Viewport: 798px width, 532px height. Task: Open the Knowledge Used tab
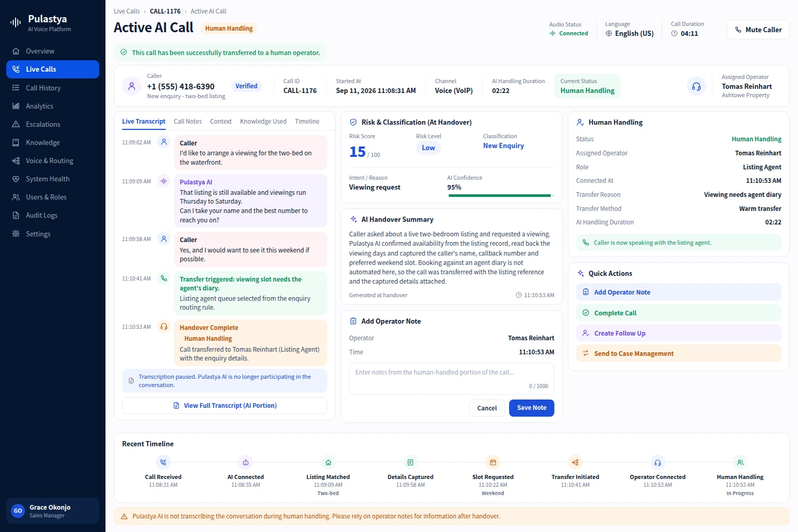pos(263,122)
